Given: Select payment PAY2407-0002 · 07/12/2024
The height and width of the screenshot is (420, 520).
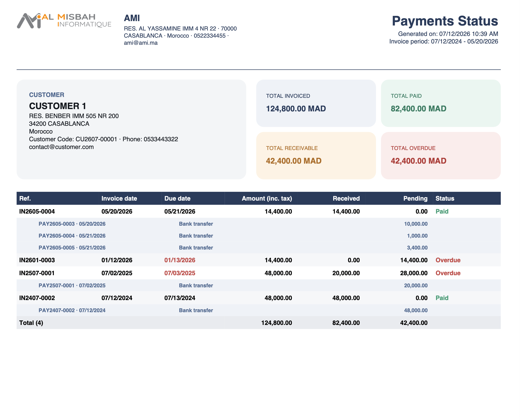Looking at the screenshot, I should (72, 310).
